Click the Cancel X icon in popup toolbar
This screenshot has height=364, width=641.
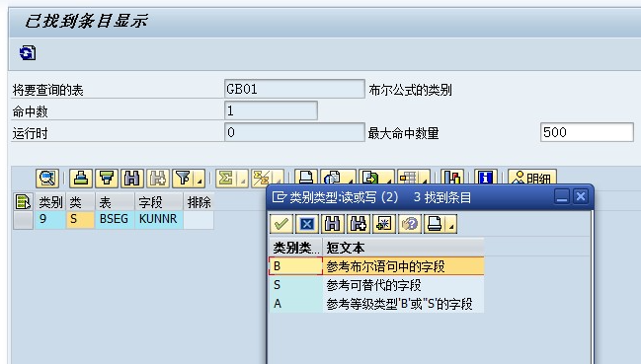[307, 224]
